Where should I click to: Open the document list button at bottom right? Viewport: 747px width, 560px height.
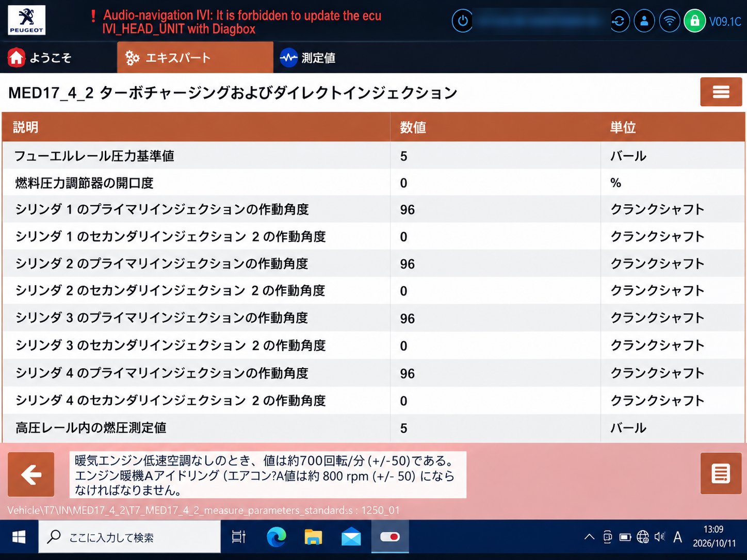[x=721, y=473]
